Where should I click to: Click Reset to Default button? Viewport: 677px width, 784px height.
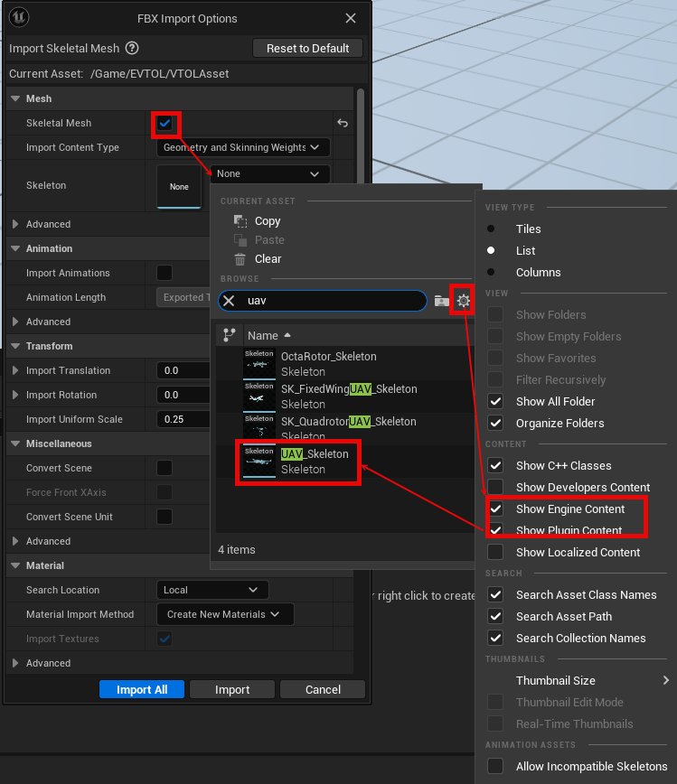[307, 49]
